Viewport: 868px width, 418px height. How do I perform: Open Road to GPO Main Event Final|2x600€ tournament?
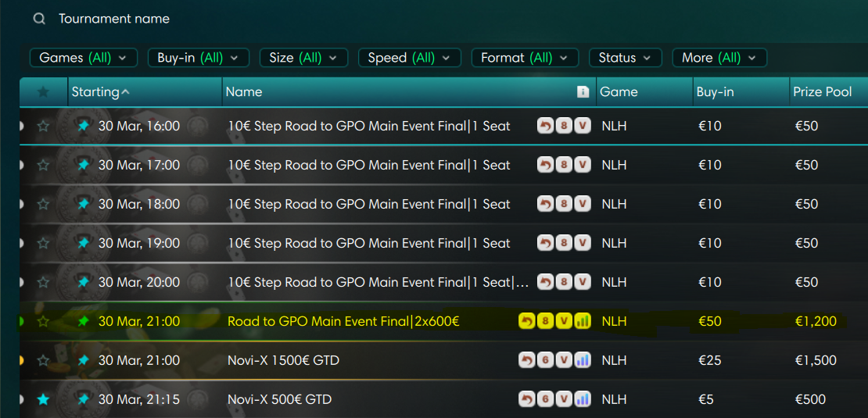(343, 321)
